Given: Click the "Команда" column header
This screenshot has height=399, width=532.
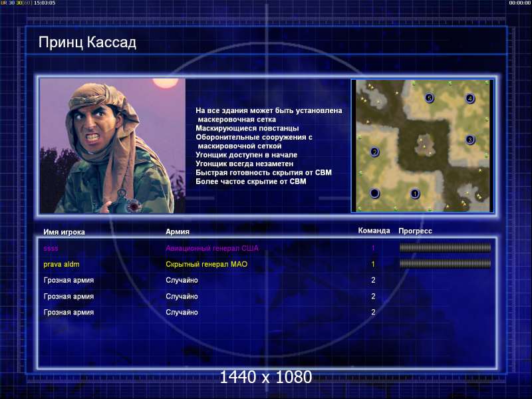Looking at the screenshot, I should 374,231.
